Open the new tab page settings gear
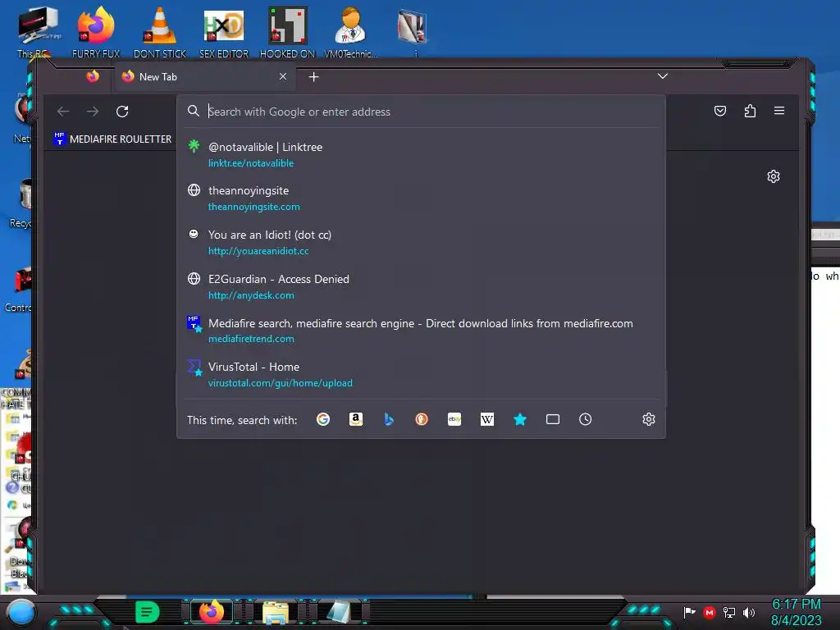 [x=773, y=176]
